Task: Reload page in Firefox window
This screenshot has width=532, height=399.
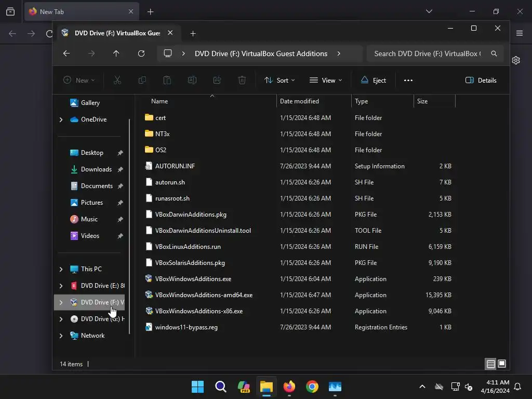Action: pyautogui.click(x=49, y=34)
